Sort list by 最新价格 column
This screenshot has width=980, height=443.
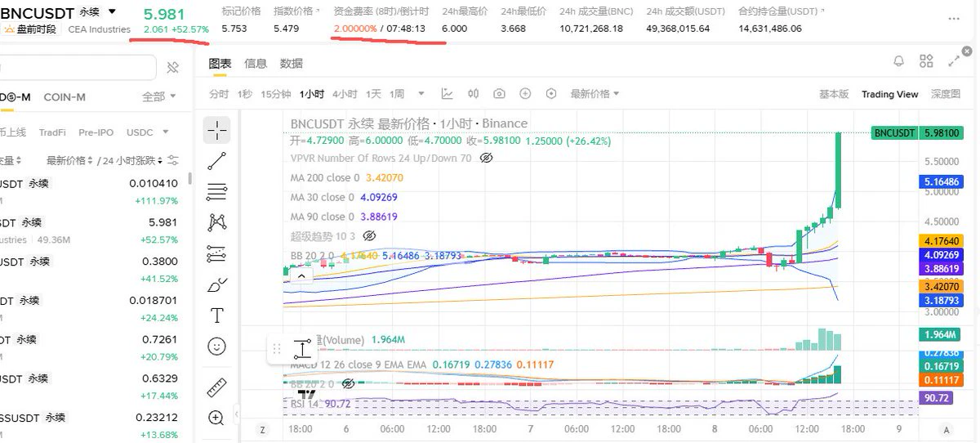coord(70,160)
